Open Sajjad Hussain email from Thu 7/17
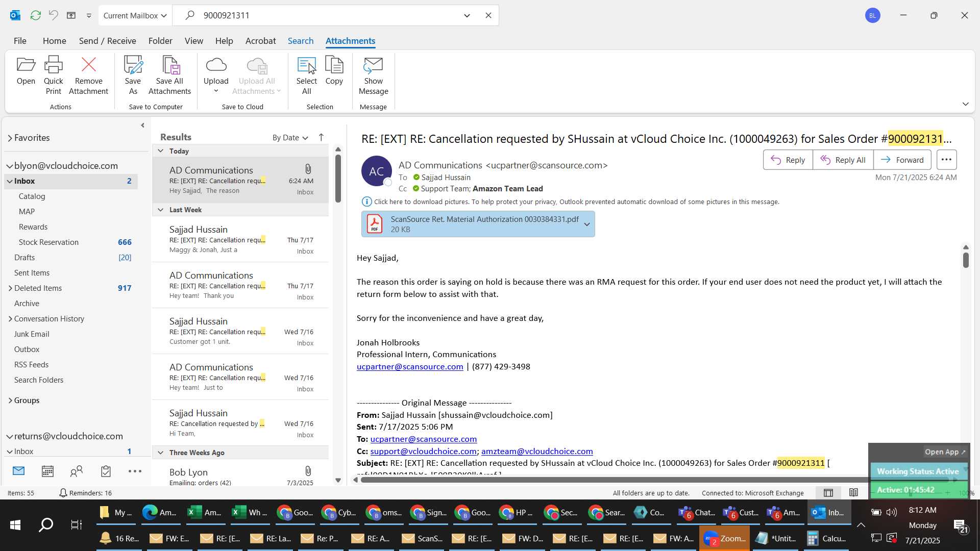This screenshot has height=551, width=980. click(x=240, y=239)
